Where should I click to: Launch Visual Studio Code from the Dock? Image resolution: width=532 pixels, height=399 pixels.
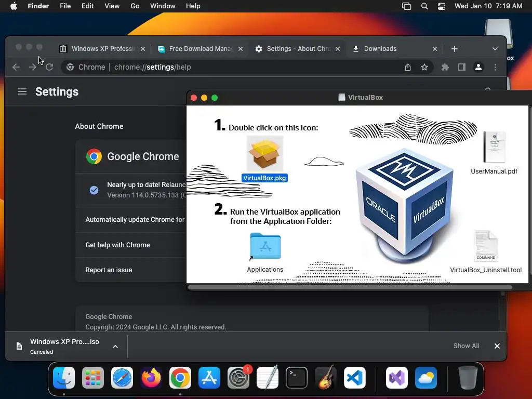point(355,378)
